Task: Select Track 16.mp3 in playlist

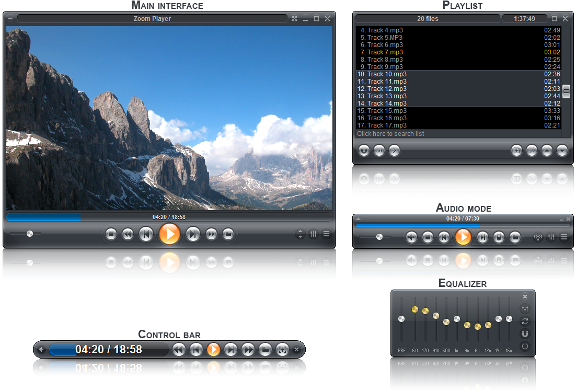Action: click(458, 118)
